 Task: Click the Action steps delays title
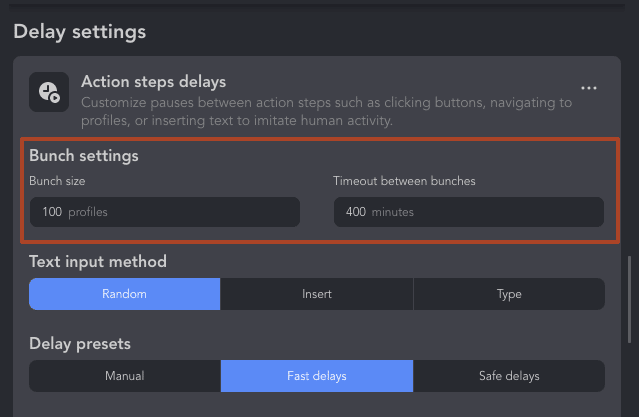click(x=154, y=82)
